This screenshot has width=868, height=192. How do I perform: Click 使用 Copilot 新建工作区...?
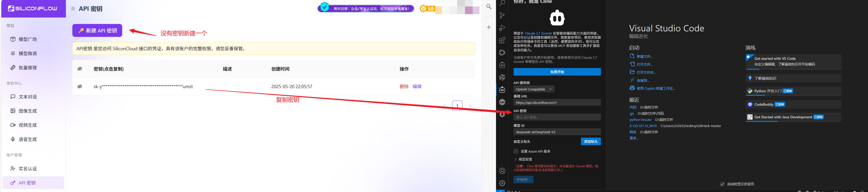point(652,88)
